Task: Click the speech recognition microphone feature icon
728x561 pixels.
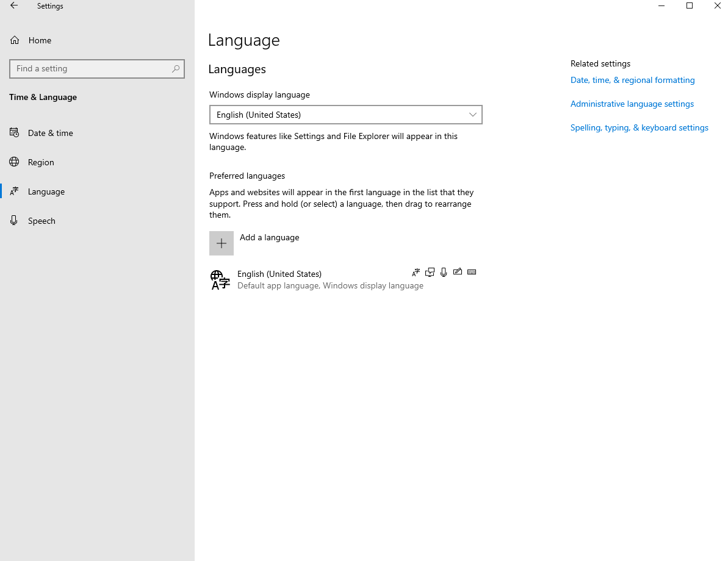Action: click(x=444, y=273)
